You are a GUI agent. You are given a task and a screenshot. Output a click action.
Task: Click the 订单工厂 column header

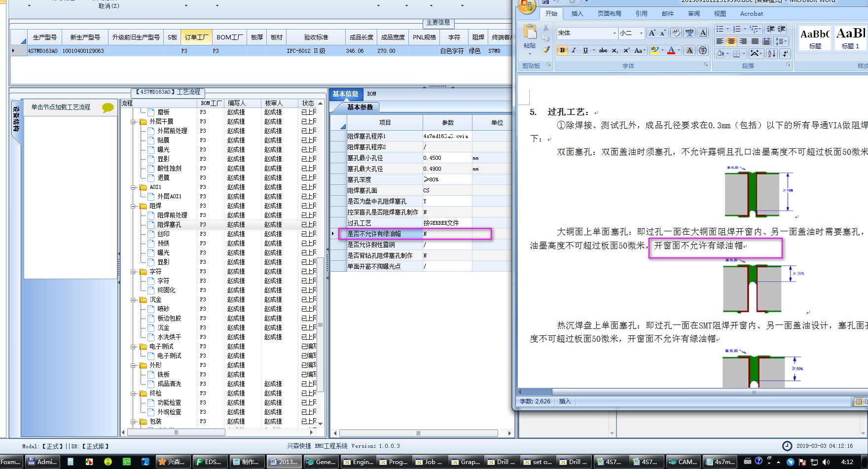(x=197, y=37)
